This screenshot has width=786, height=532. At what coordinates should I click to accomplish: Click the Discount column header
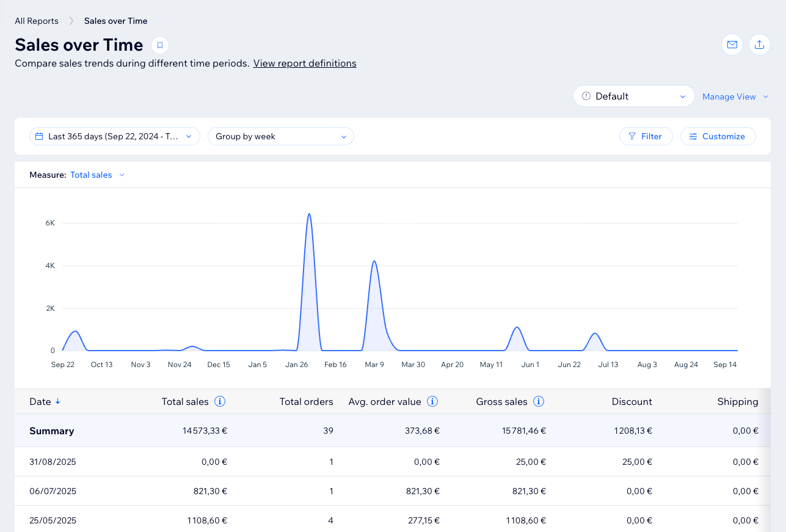[x=631, y=401]
